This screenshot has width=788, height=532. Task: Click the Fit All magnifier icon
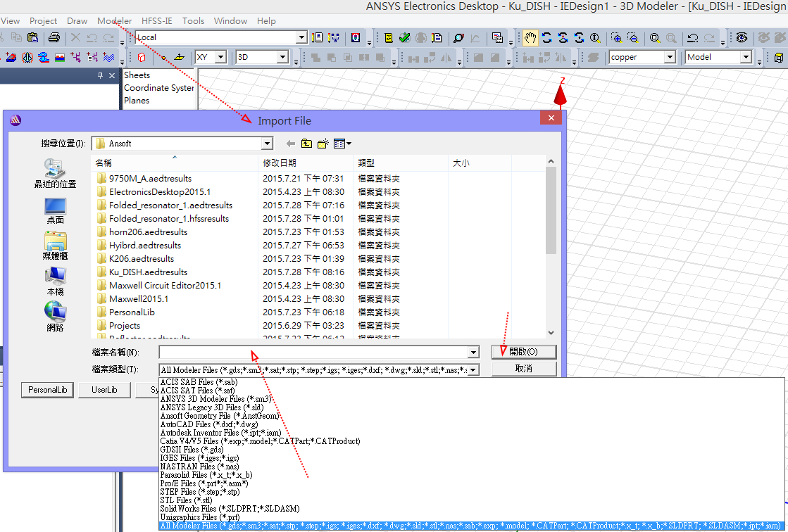click(655, 38)
